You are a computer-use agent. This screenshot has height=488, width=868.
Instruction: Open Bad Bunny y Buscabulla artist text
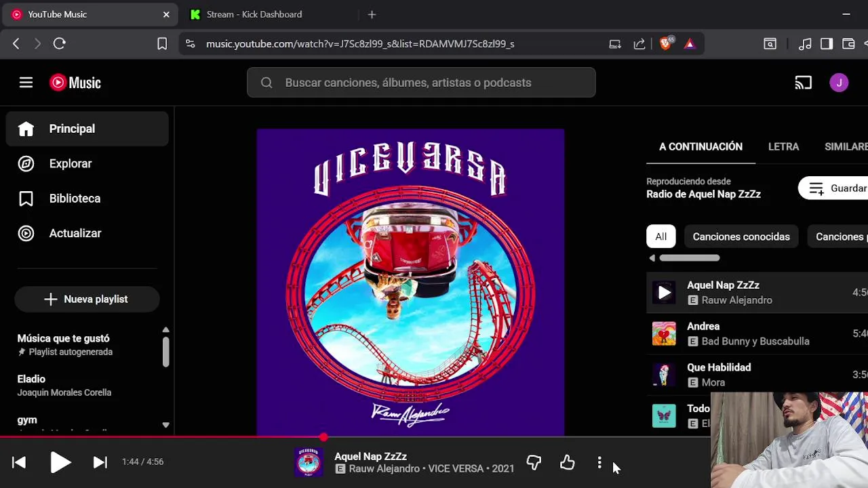pyautogui.click(x=755, y=342)
